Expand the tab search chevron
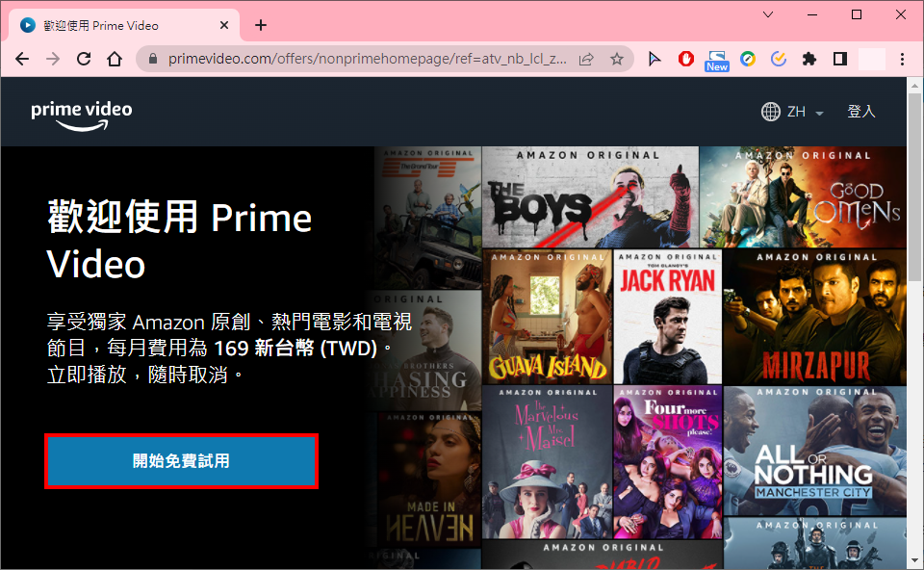This screenshot has height=570, width=924. [767, 14]
